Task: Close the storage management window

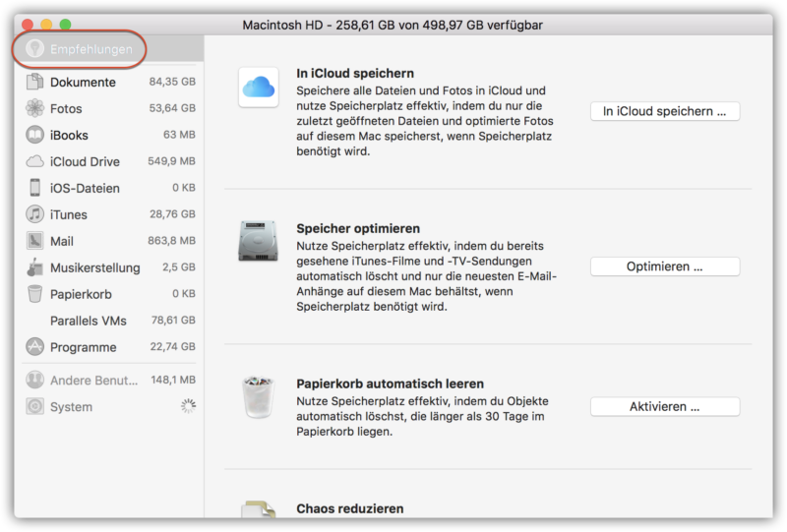Action: coord(28,24)
